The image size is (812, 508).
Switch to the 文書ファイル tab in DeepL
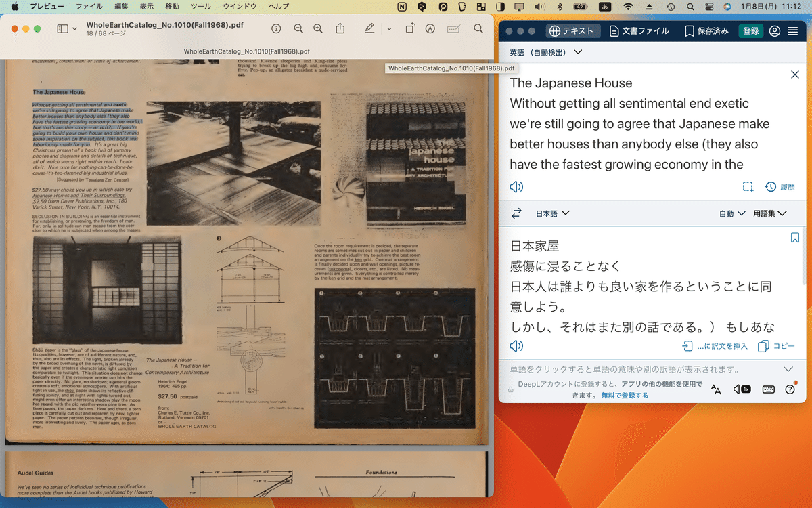639,31
